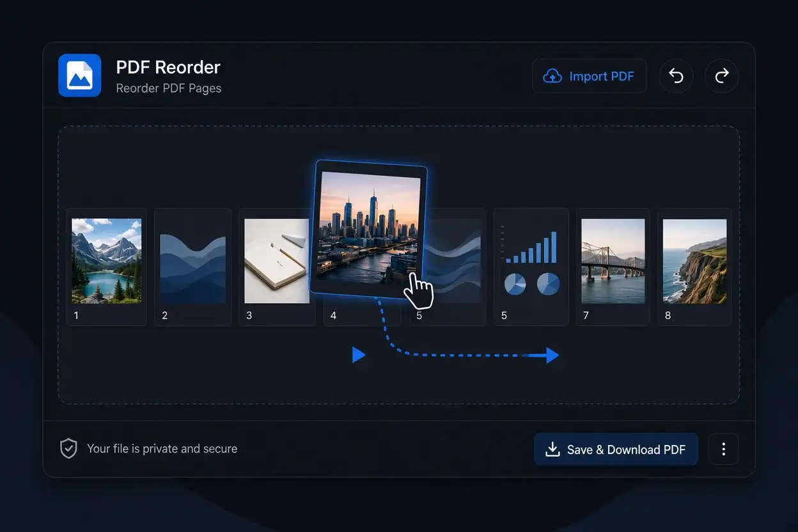This screenshot has width=798, height=532.
Task: Click the Import PDF button
Action: [589, 76]
